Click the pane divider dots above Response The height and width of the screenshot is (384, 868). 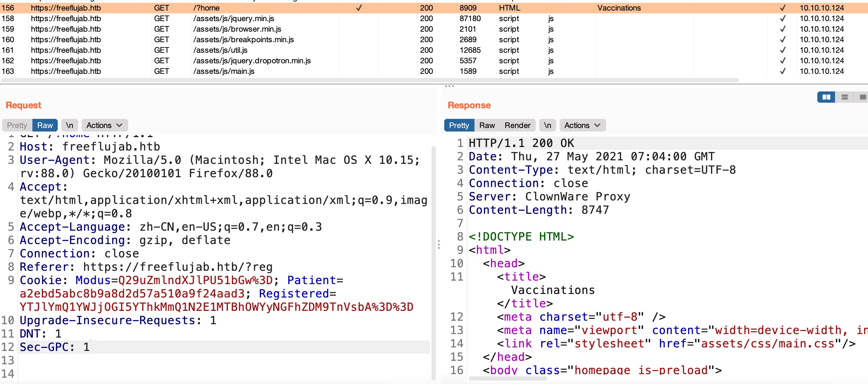pyautogui.click(x=449, y=86)
